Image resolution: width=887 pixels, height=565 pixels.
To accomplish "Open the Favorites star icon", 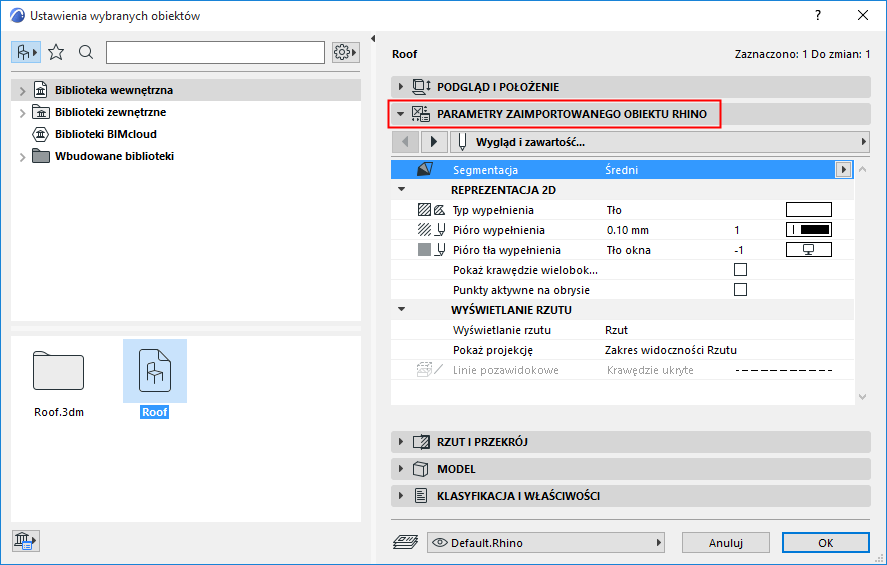I will [x=56, y=53].
